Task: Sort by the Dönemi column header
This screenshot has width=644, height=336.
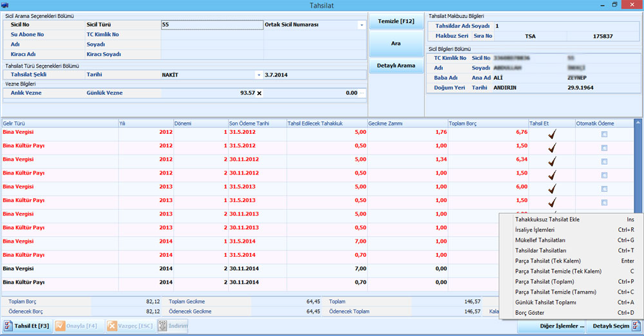Action: pos(200,123)
